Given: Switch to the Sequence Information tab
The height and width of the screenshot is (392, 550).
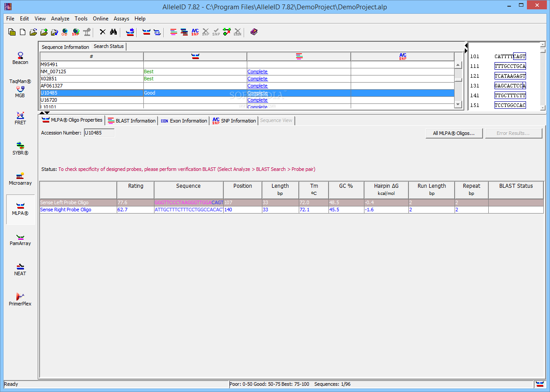Looking at the screenshot, I should click(65, 47).
